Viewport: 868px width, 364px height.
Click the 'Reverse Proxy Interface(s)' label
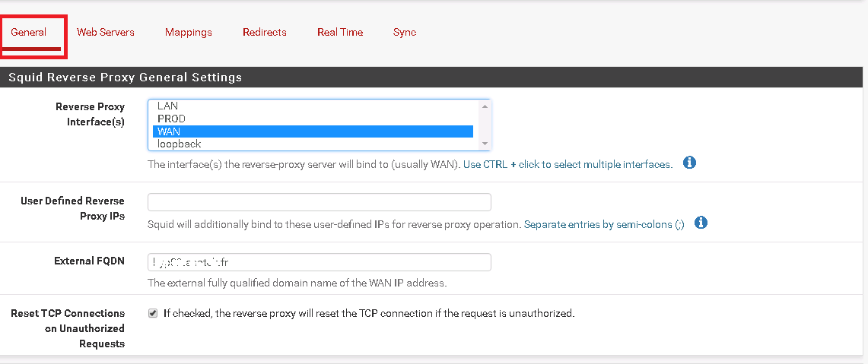click(91, 114)
